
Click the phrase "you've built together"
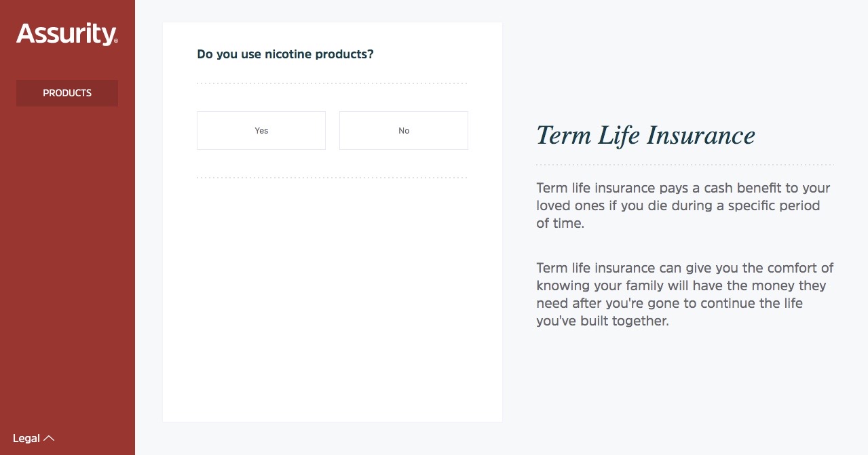[x=603, y=321]
